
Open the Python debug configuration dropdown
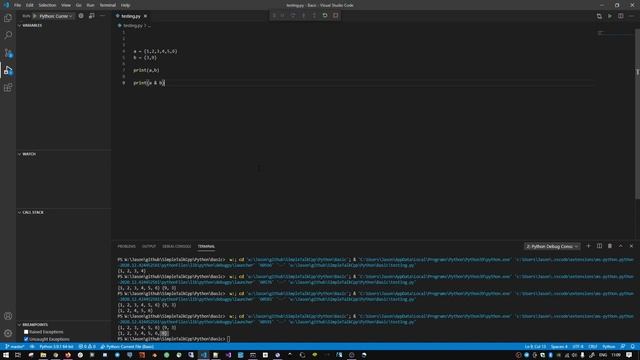[56, 16]
